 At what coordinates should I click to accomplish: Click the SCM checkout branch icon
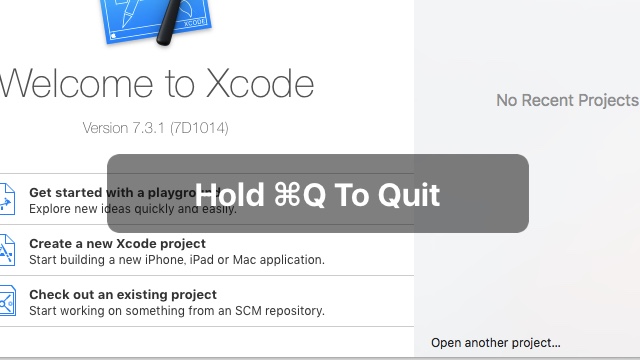(7, 301)
